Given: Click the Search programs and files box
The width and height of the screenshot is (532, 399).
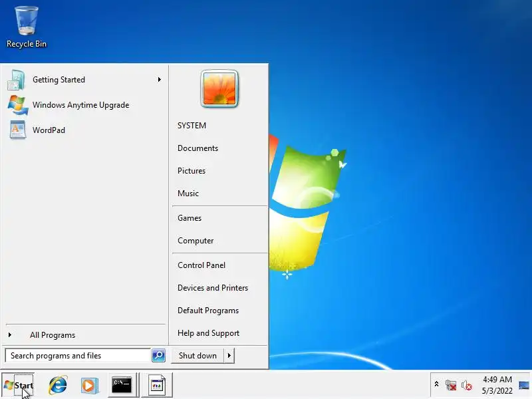Looking at the screenshot, I should point(78,356).
